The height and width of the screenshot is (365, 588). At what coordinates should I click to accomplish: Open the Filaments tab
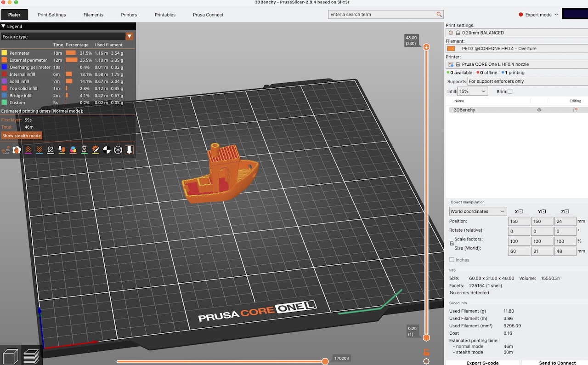pos(93,15)
